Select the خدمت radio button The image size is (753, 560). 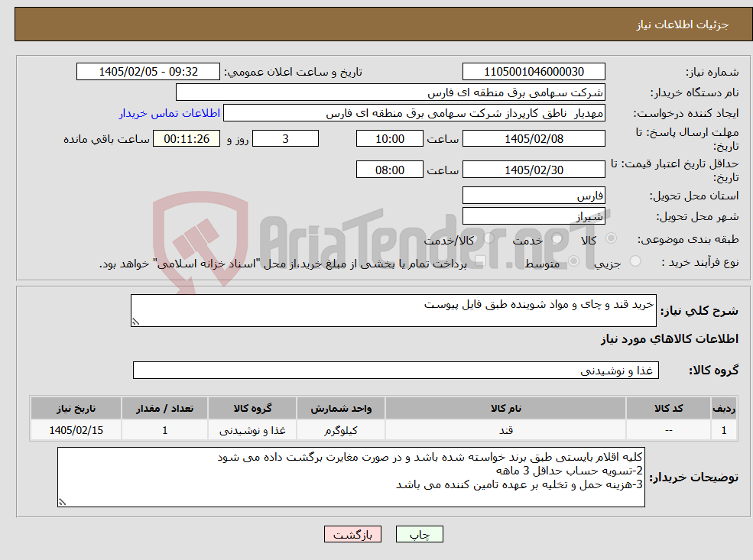coord(557,238)
